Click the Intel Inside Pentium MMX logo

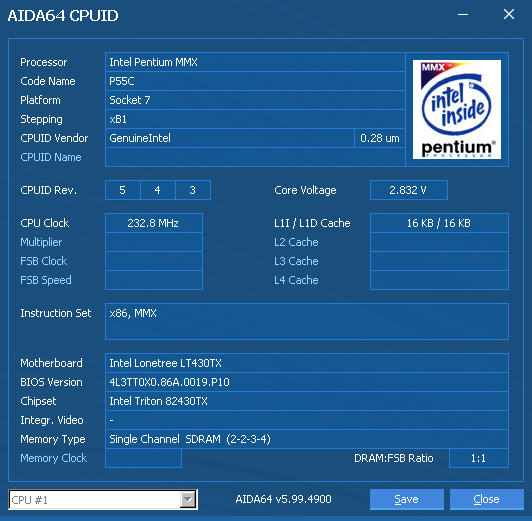(457, 109)
